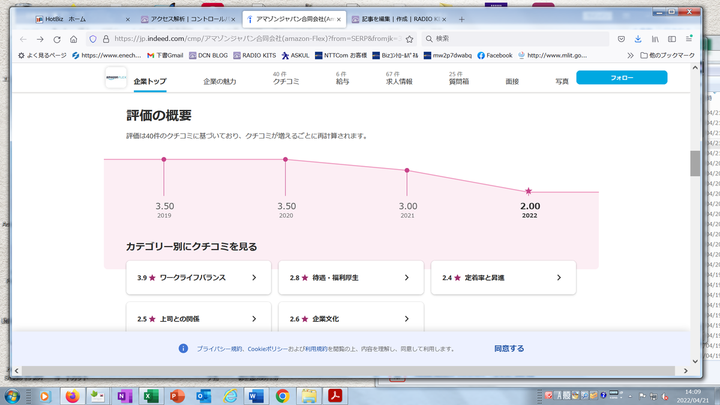Screen dimensions: 720x405
Task: Open the 定着率と昇進 category chevron
Action: tap(558, 278)
